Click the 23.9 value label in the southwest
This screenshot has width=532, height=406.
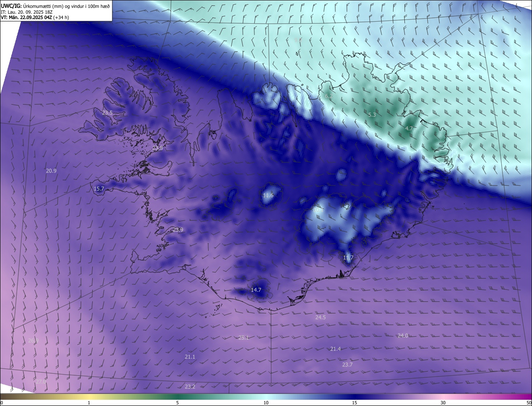pos(178,230)
